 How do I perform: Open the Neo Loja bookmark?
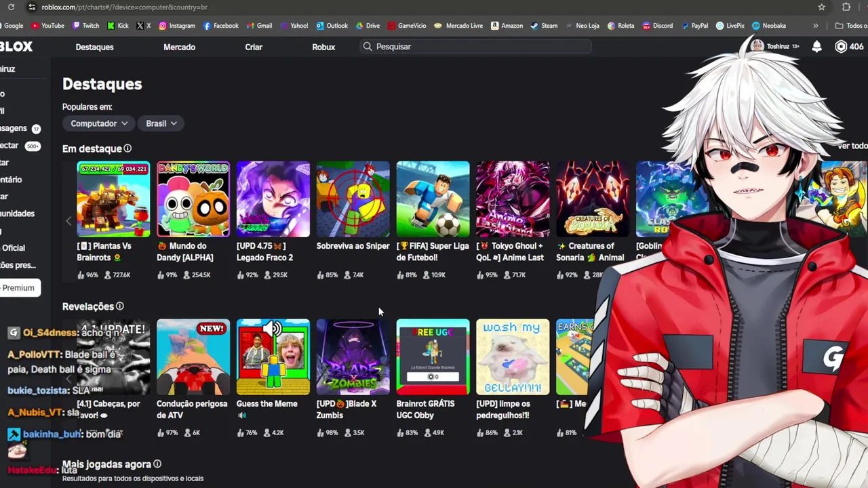pyautogui.click(x=583, y=26)
